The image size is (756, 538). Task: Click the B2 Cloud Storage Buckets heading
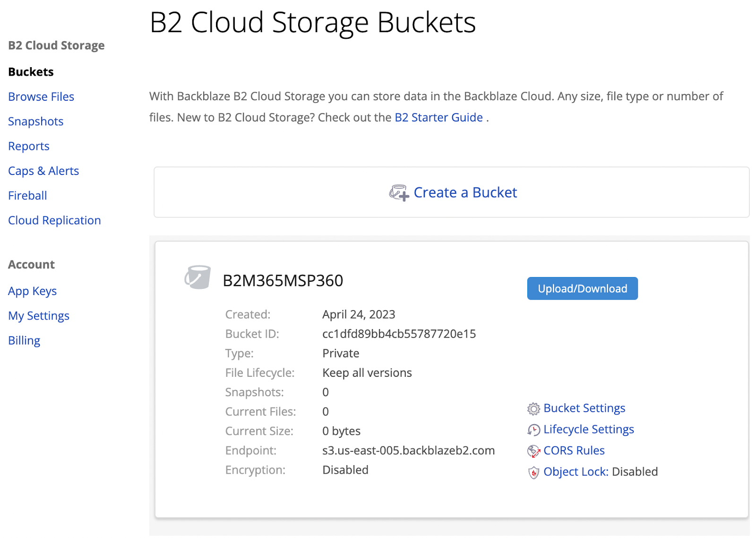pos(313,22)
